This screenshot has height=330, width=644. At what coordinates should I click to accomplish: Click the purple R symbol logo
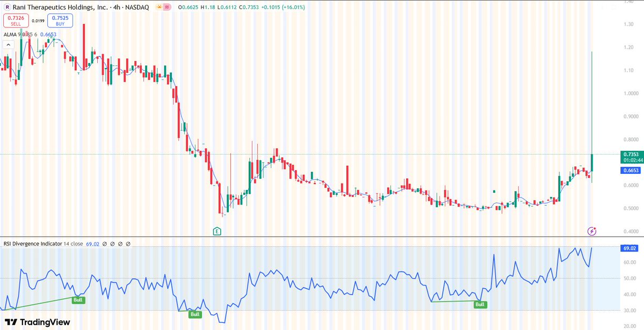tap(6, 8)
